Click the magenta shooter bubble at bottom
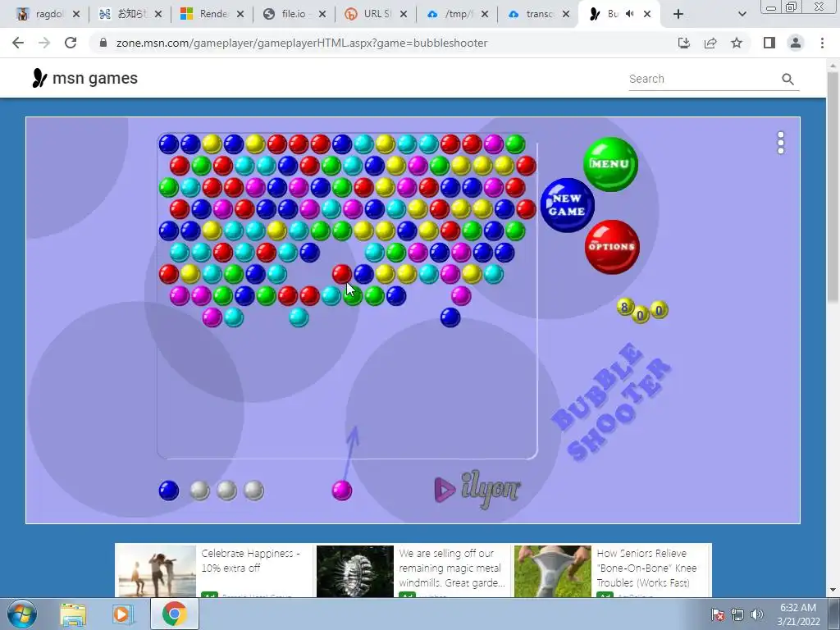Image resolution: width=840 pixels, height=630 pixels. (342, 491)
